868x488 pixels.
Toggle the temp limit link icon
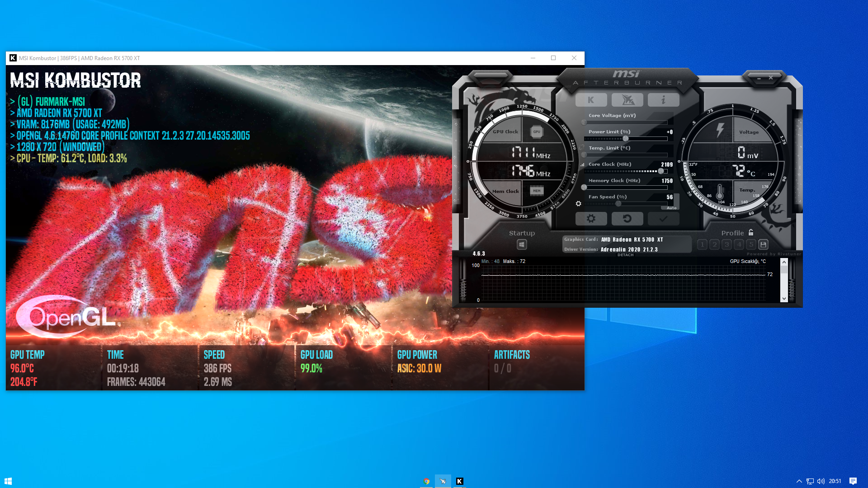point(582,147)
